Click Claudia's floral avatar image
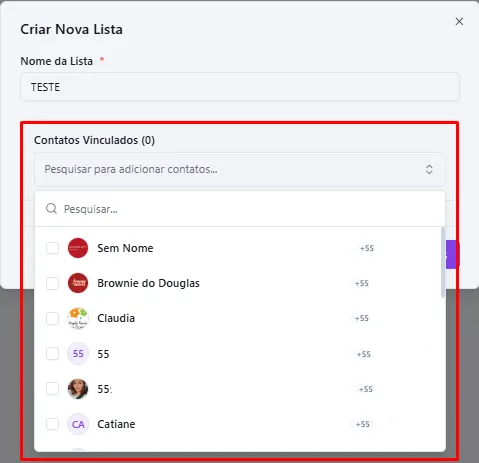 (78, 318)
